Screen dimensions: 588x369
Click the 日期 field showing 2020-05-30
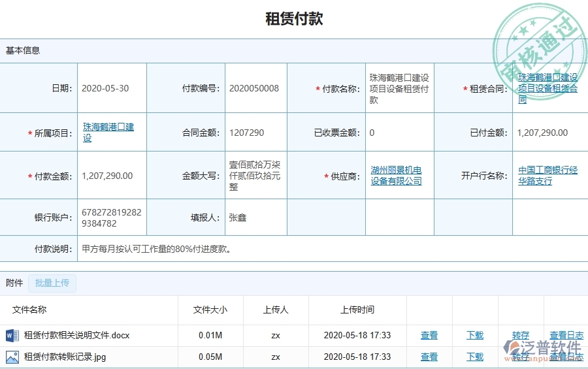pos(105,89)
